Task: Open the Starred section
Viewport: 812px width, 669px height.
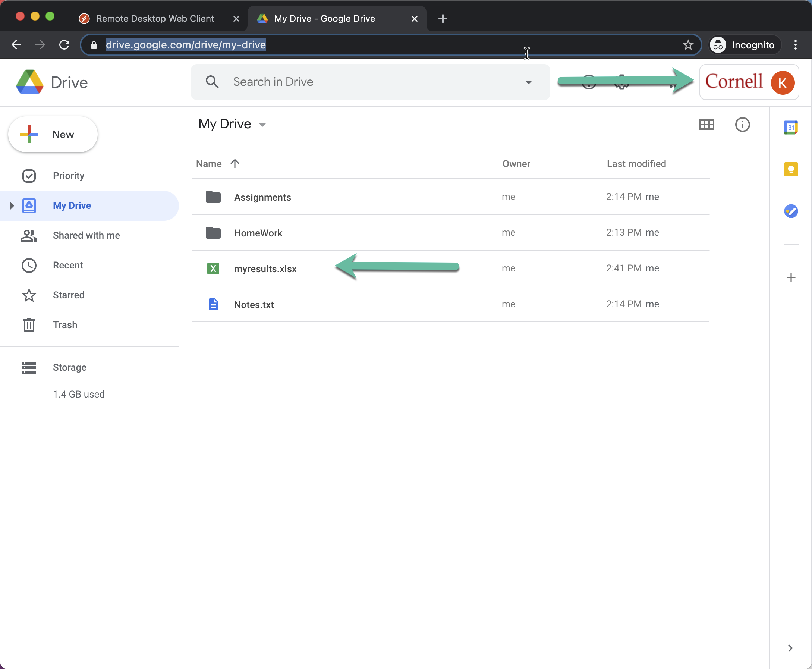Action: click(x=69, y=295)
